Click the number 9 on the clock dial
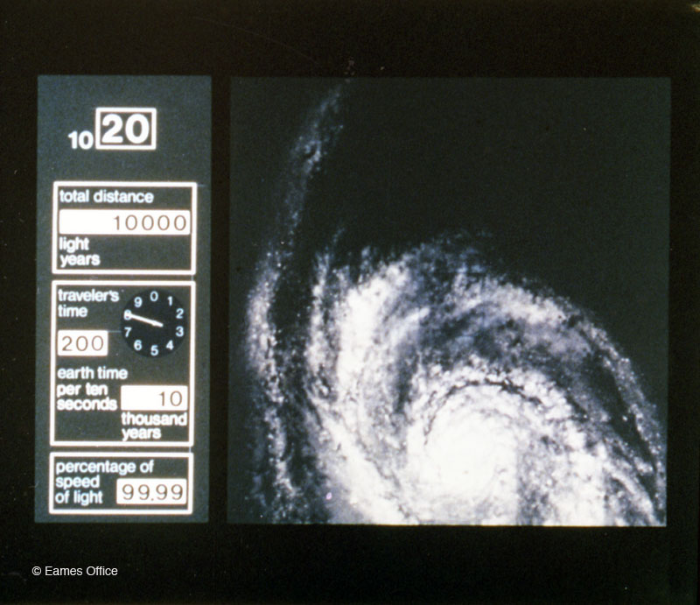The height and width of the screenshot is (605, 700). [138, 302]
